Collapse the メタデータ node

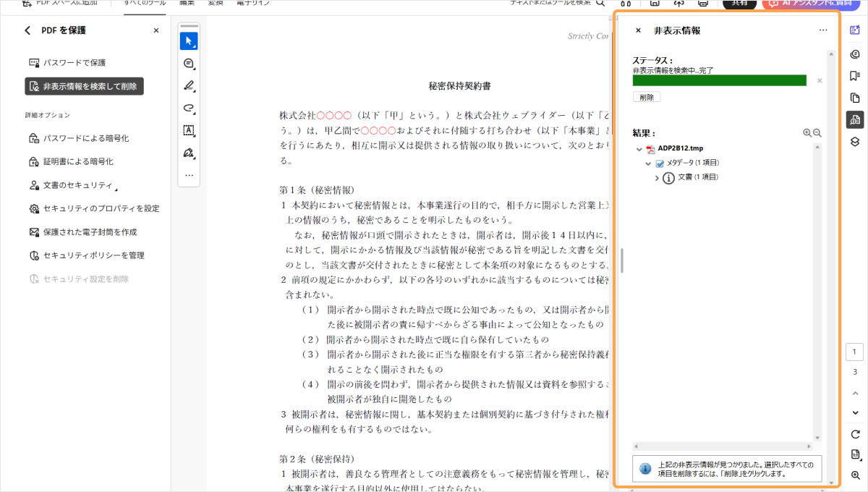click(x=649, y=164)
